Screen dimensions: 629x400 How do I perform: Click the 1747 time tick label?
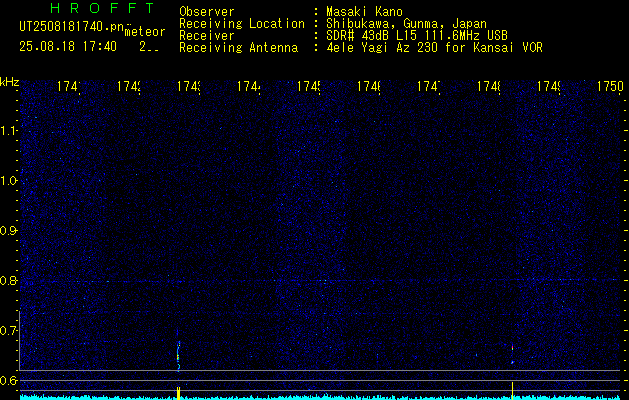pos(428,87)
